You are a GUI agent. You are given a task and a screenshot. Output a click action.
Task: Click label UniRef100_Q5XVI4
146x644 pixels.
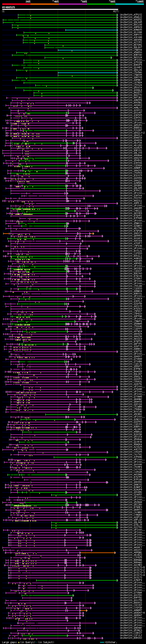click(x=131, y=87)
